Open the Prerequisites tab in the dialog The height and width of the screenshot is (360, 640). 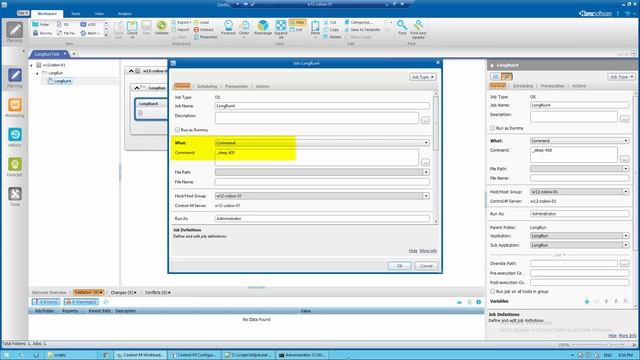tap(236, 87)
